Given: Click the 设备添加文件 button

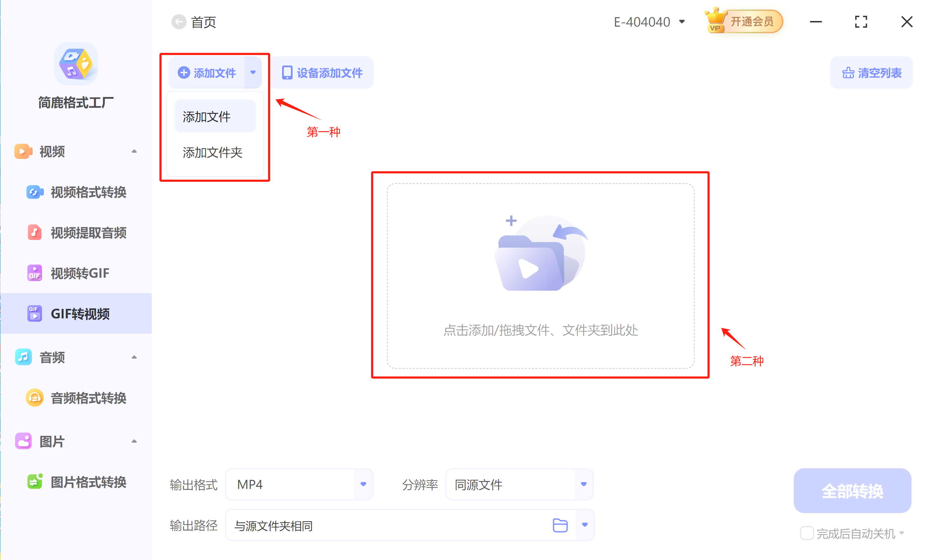Looking at the screenshot, I should pos(322,73).
